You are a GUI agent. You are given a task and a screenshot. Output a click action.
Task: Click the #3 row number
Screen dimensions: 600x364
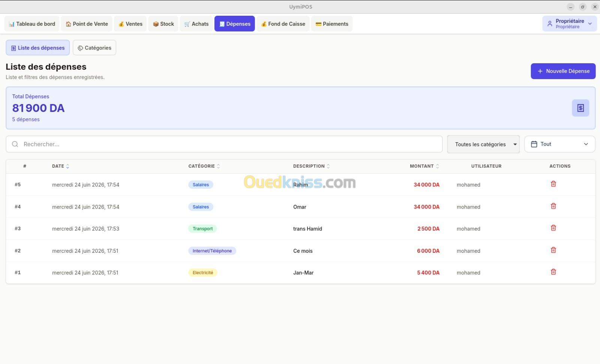[18, 228]
